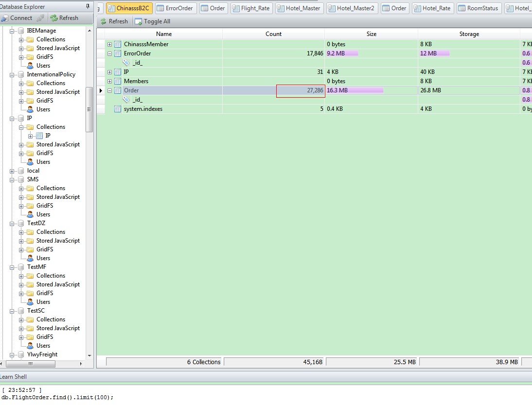The image size is (532, 405).
Task: Pin the Database Explorer panel
Action: tap(88, 6)
